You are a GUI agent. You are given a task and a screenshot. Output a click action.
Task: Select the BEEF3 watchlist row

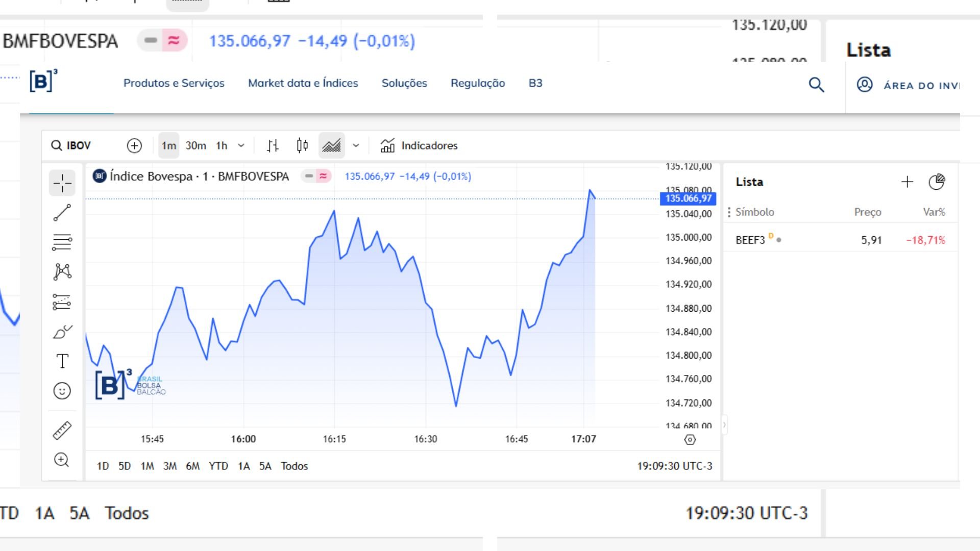pyautogui.click(x=840, y=240)
